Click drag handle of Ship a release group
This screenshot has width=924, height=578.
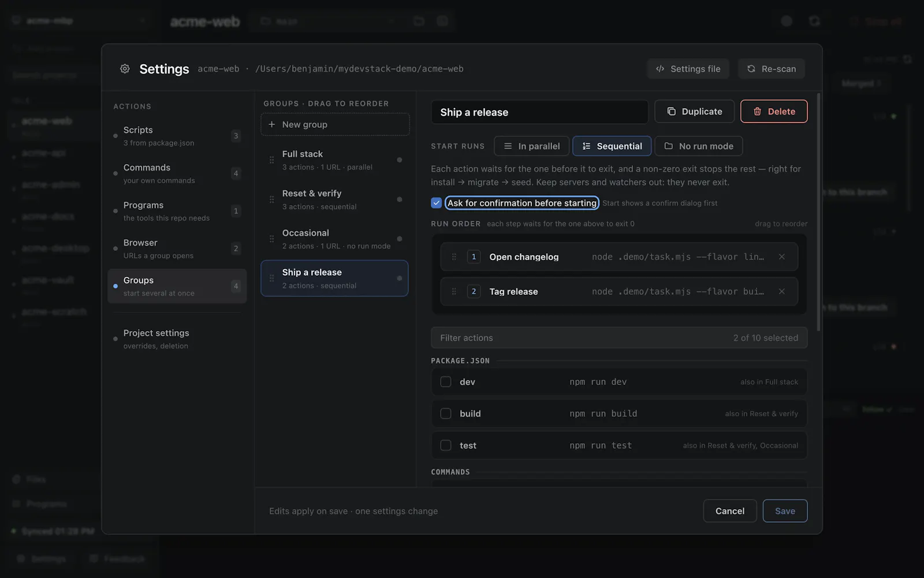point(271,278)
